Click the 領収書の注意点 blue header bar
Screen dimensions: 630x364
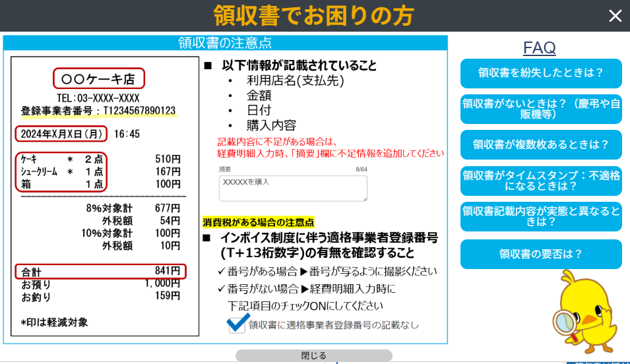click(225, 43)
